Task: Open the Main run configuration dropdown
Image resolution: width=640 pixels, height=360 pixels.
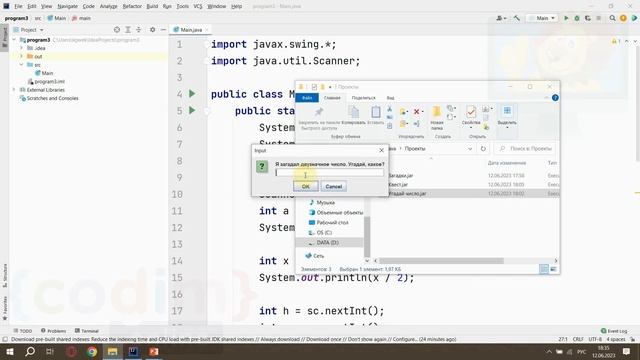Action: pos(542,18)
